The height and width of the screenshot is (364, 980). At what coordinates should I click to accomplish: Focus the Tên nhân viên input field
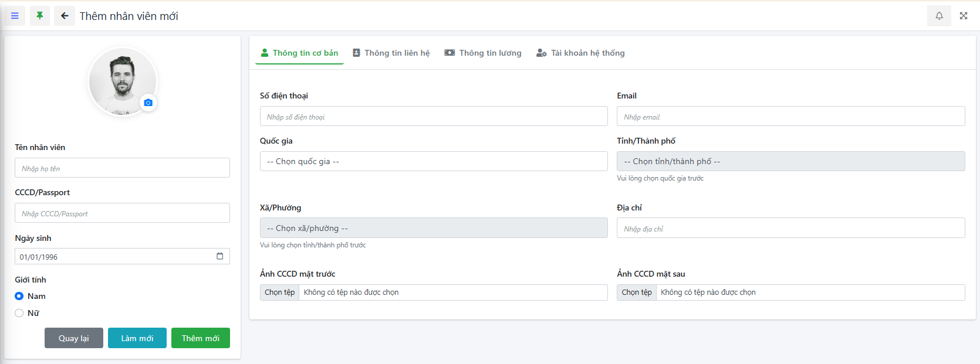point(122,168)
